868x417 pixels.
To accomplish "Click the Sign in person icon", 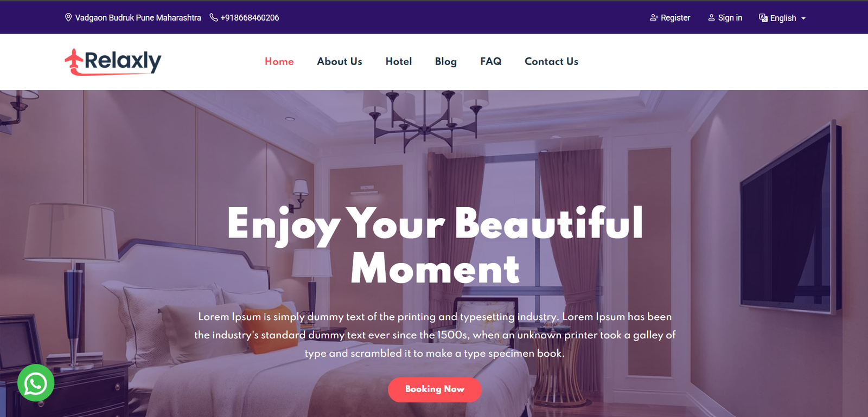I will click(x=711, y=17).
